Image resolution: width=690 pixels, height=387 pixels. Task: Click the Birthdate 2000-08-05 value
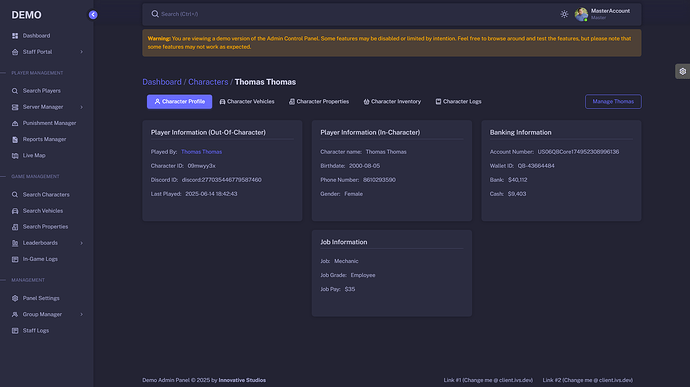pos(364,166)
